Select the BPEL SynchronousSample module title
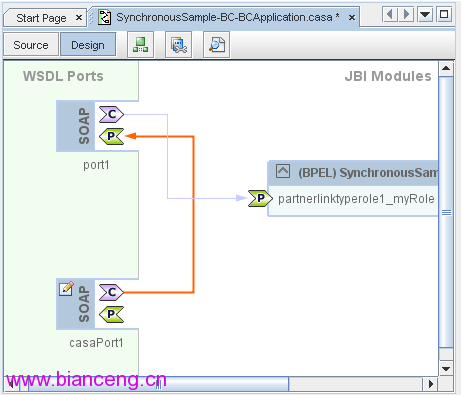This screenshot has height=395, width=461. [x=368, y=173]
